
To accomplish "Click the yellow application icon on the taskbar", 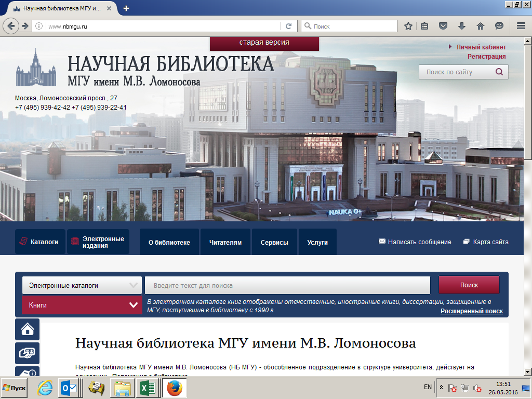I will [96, 388].
